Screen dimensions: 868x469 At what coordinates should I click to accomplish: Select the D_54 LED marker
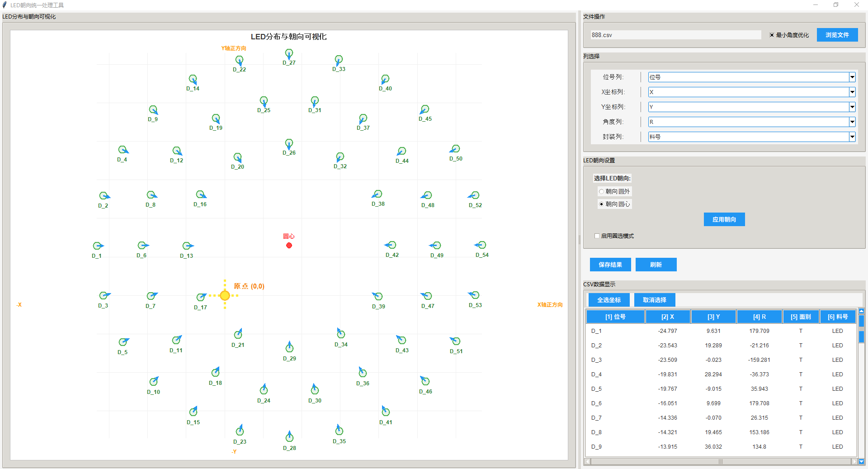[x=482, y=245]
